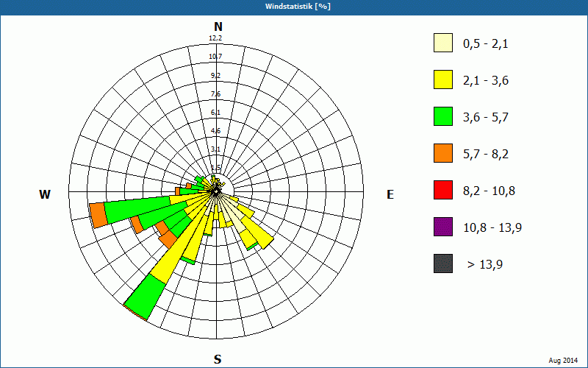Click the green 3,6 - 5,7 legend swatch
This screenshot has width=588, height=368.
pyautogui.click(x=443, y=116)
